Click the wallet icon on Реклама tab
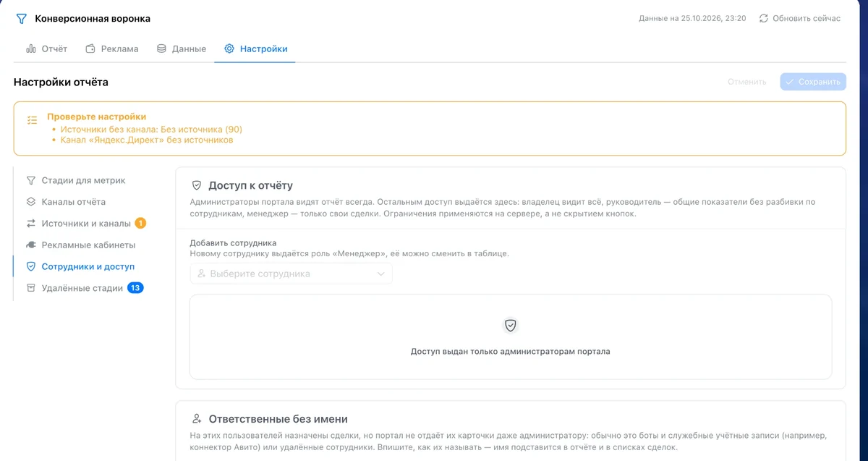The height and width of the screenshot is (461, 868). 90,49
